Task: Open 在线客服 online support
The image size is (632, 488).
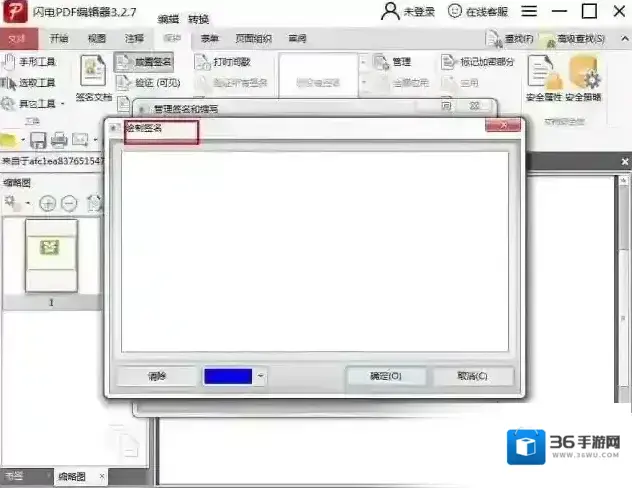Action: tap(478, 11)
